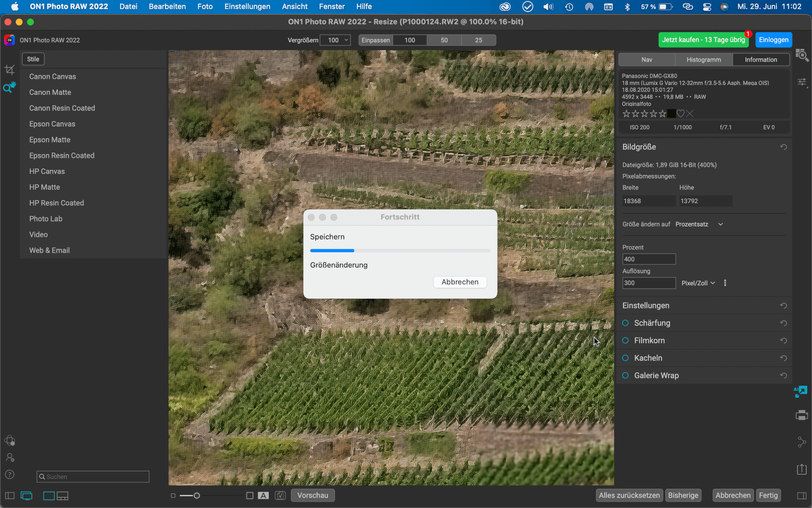Switch to the Nav tab
The width and height of the screenshot is (812, 508).
click(647, 60)
